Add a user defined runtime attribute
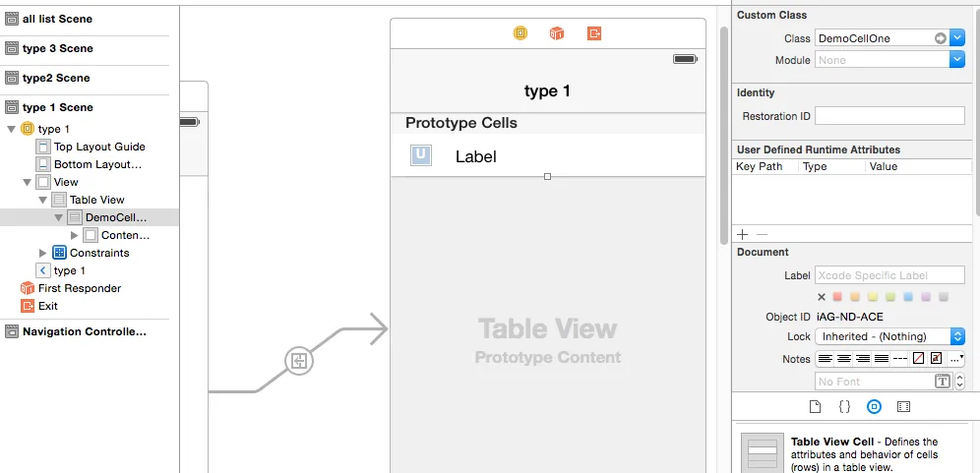The image size is (980, 473). pyautogui.click(x=743, y=234)
